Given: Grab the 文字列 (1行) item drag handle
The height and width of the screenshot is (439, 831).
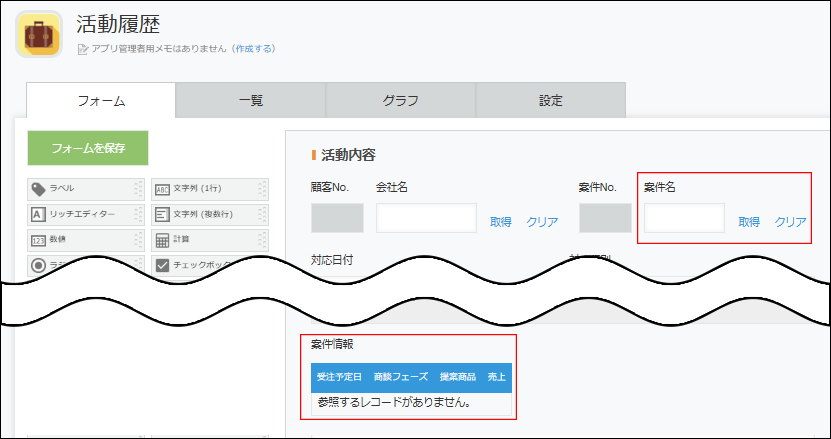Looking at the screenshot, I should pos(262,189).
